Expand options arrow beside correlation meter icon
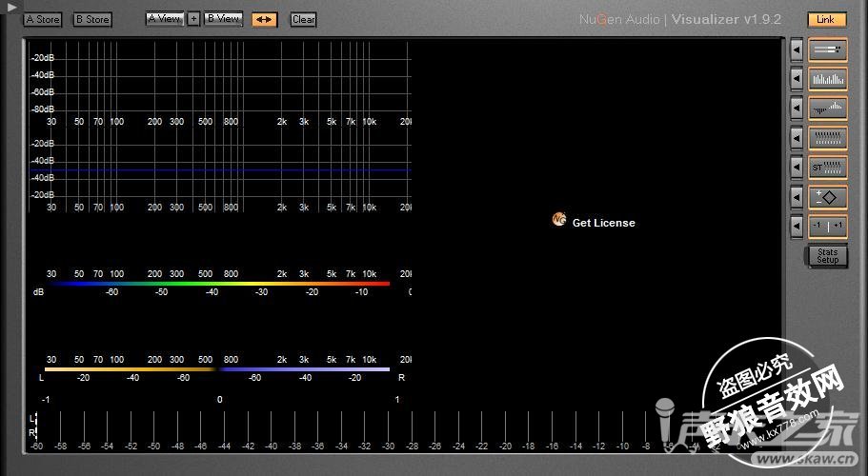The height and width of the screenshot is (476, 868). click(x=797, y=227)
